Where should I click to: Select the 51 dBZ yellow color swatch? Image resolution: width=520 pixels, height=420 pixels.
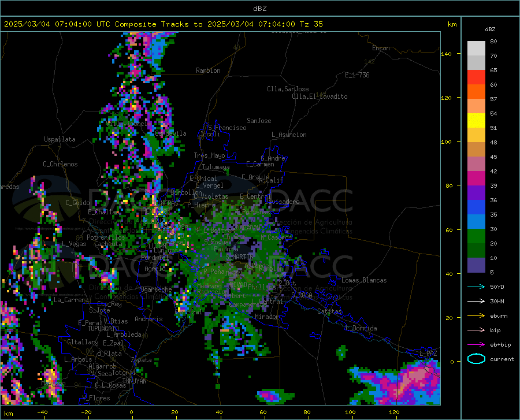(476, 121)
